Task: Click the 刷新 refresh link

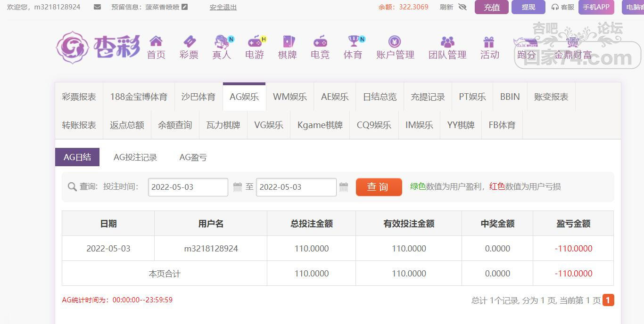Action: pos(446,7)
